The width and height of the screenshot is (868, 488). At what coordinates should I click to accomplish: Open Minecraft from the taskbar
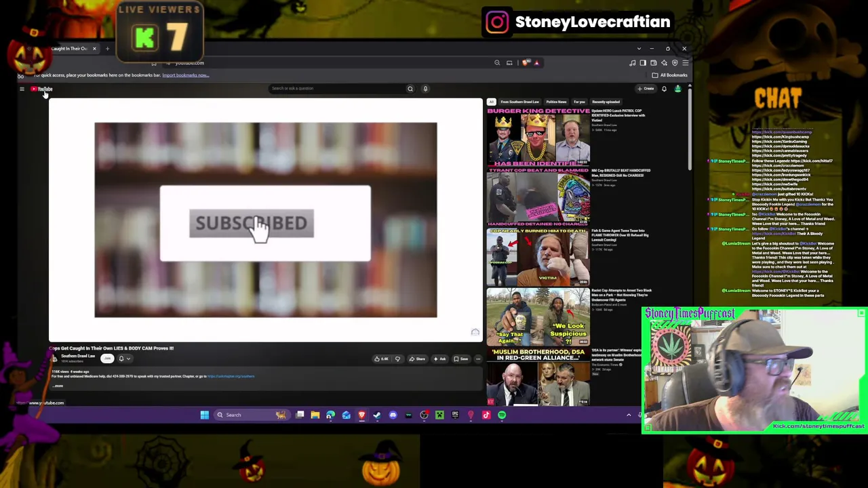point(439,415)
